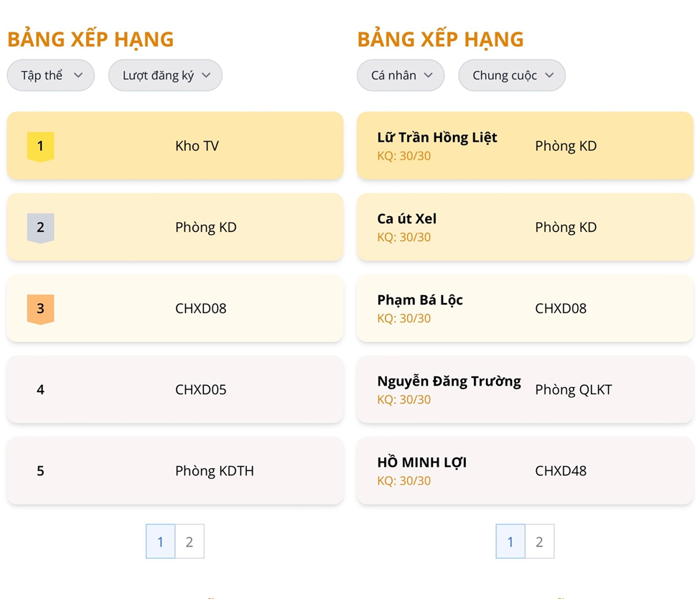Select page 1 in individual ranking pagination
700x599 pixels.
coord(510,542)
